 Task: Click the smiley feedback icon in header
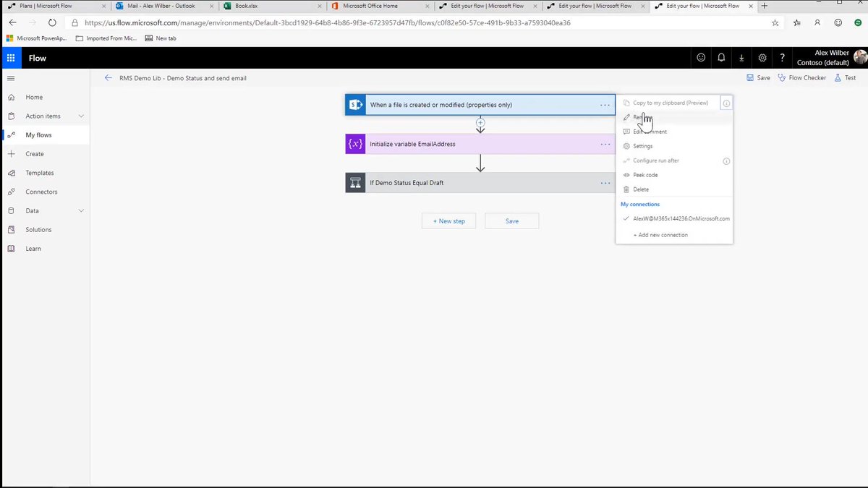(701, 58)
